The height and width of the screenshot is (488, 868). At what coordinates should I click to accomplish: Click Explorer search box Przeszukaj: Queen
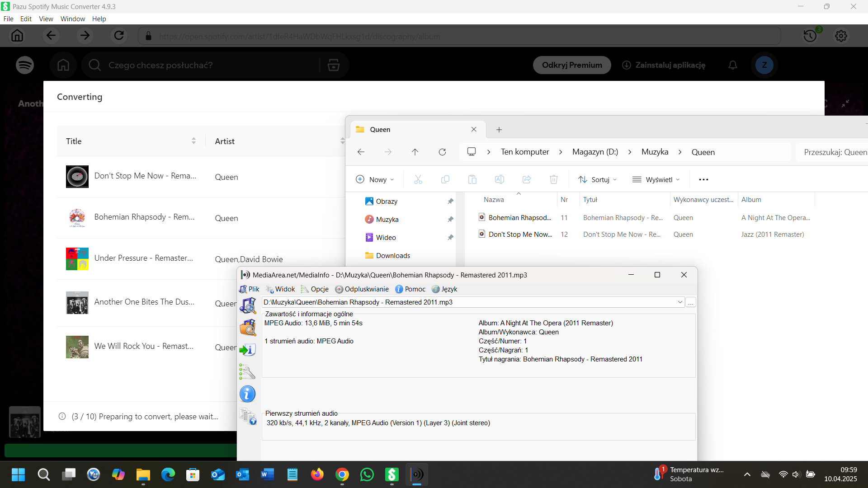832,152
